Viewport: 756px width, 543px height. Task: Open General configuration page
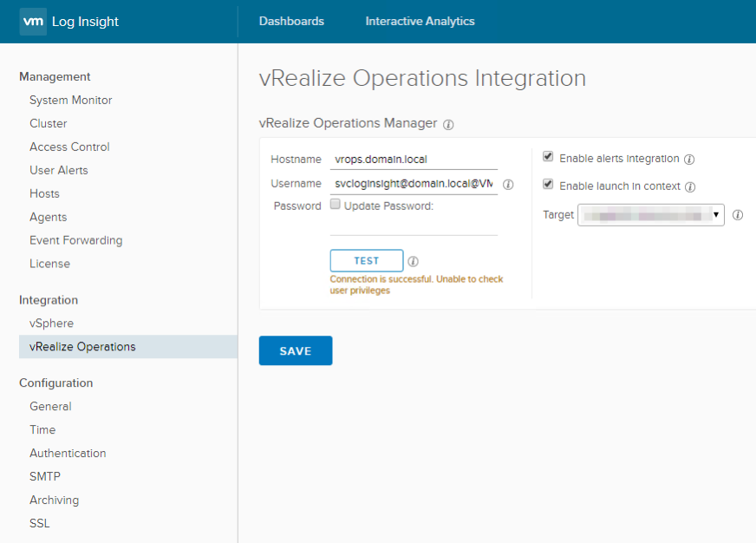click(x=50, y=406)
